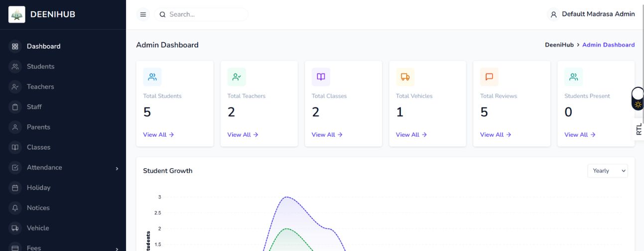Click the green dashed curve peak in chart
The image size is (644, 251).
point(286,229)
